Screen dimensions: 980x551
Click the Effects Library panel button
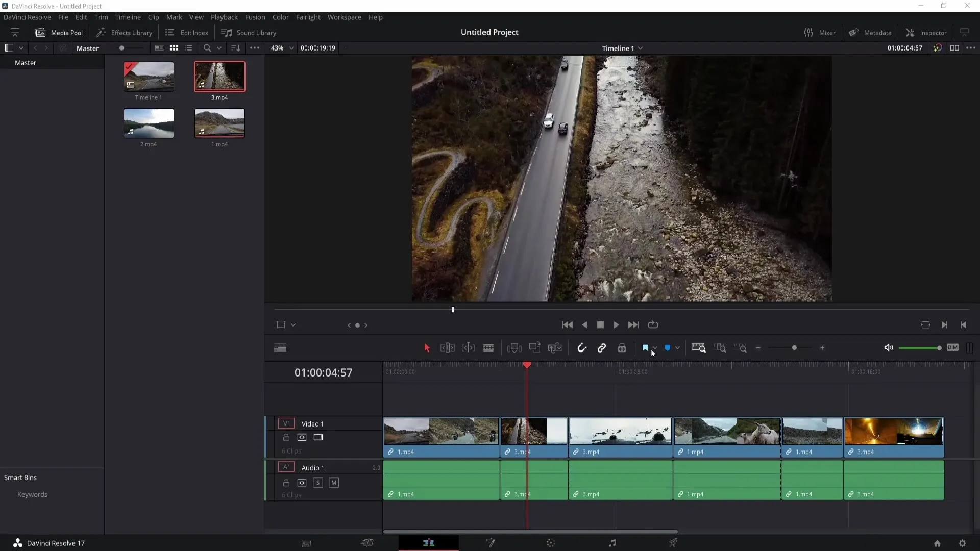tap(124, 32)
